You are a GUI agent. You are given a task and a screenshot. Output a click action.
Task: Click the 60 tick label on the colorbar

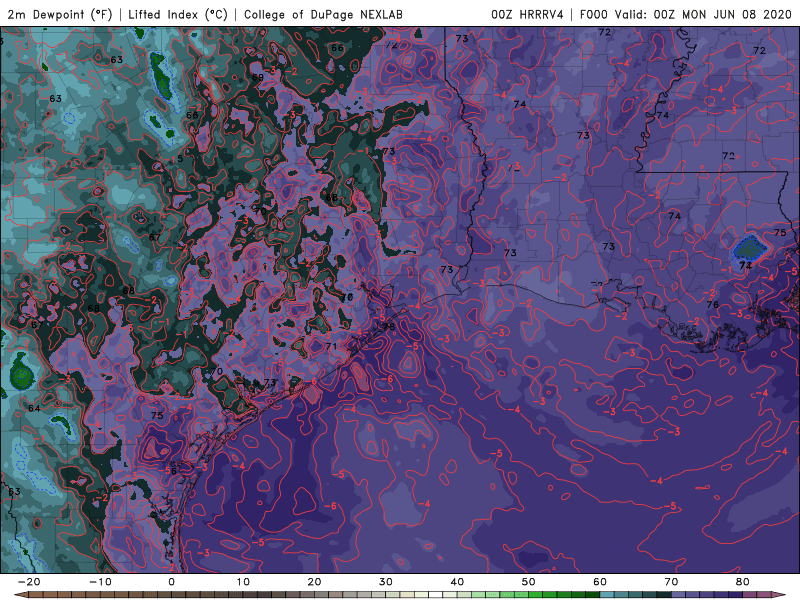coord(600,582)
